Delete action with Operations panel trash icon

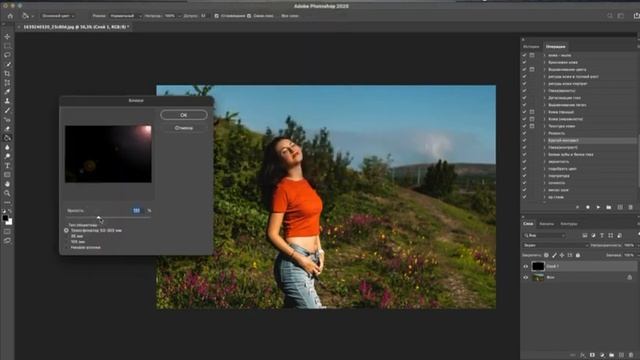tap(630, 207)
